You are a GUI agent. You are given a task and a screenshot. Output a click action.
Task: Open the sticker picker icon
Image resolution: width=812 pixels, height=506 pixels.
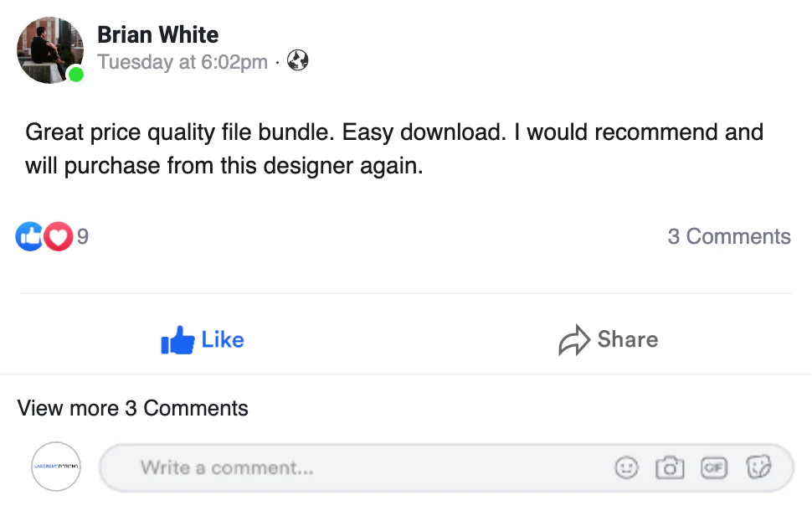coord(758,467)
